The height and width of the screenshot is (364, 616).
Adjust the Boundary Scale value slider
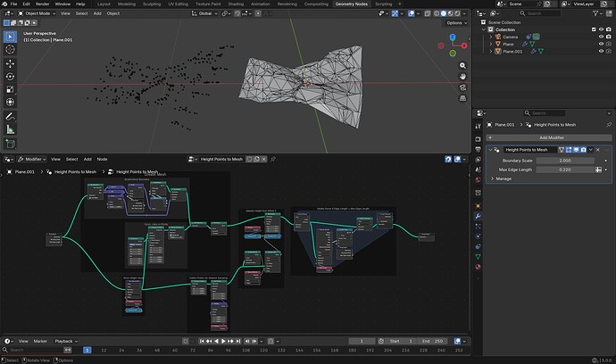click(x=565, y=161)
